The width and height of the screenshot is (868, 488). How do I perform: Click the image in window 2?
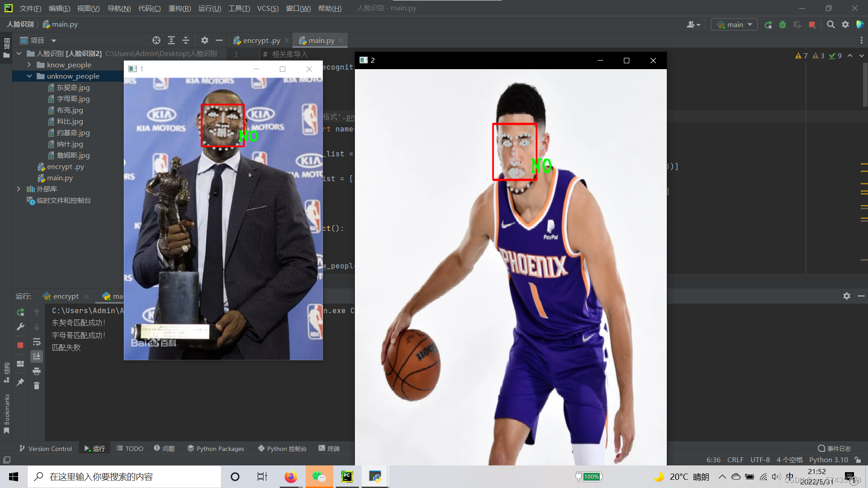coord(510,267)
